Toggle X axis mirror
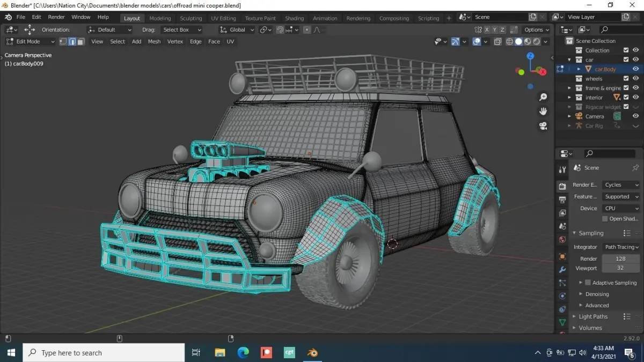 tap(487, 29)
